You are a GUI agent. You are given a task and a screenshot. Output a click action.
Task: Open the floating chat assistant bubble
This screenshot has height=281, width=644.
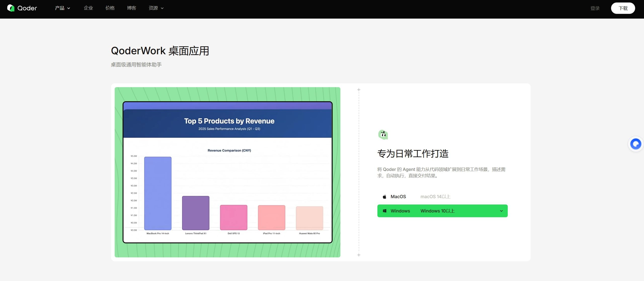[636, 144]
